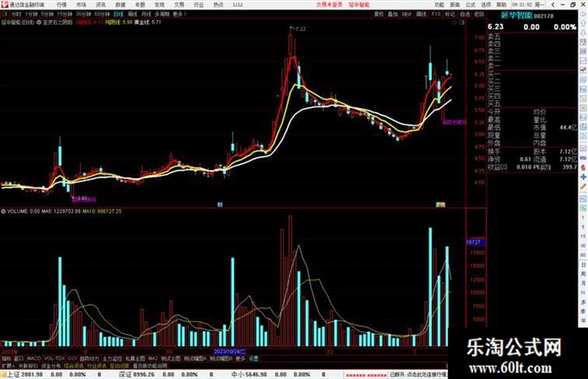Switch chart to 分时 period

pos(16,14)
